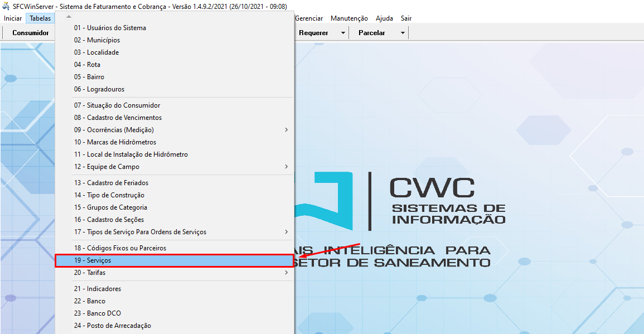Select 06 - Logradouros in the Tabelas menu
644x334 pixels.
(99, 89)
